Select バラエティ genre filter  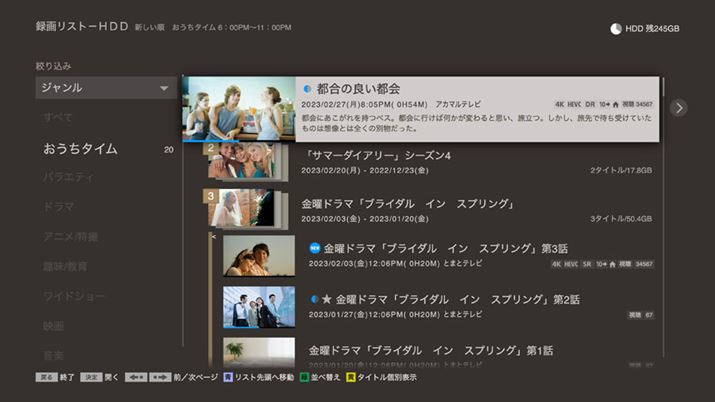click(68, 177)
